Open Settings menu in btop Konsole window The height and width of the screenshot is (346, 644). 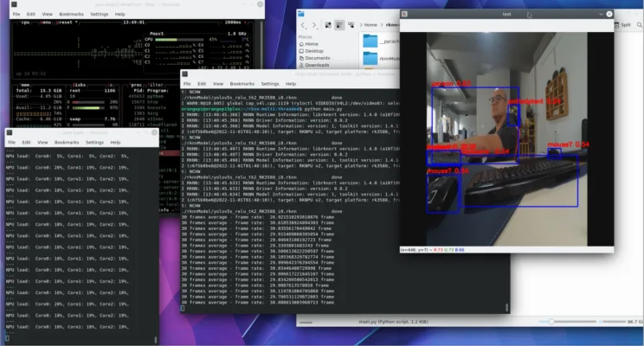click(x=99, y=14)
